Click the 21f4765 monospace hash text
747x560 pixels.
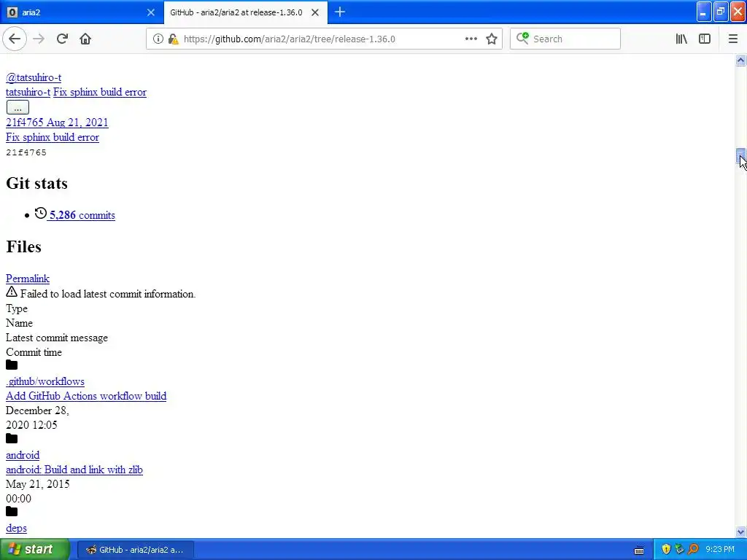click(x=26, y=152)
